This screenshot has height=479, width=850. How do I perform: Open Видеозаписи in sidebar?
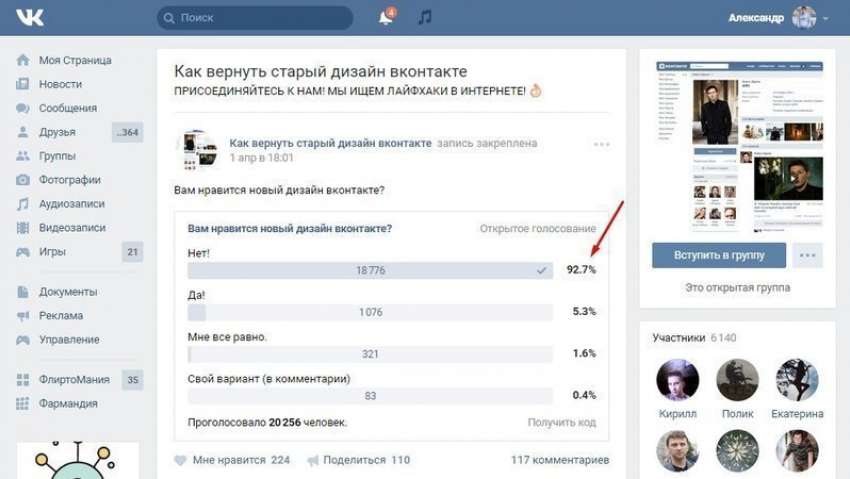click(72, 228)
